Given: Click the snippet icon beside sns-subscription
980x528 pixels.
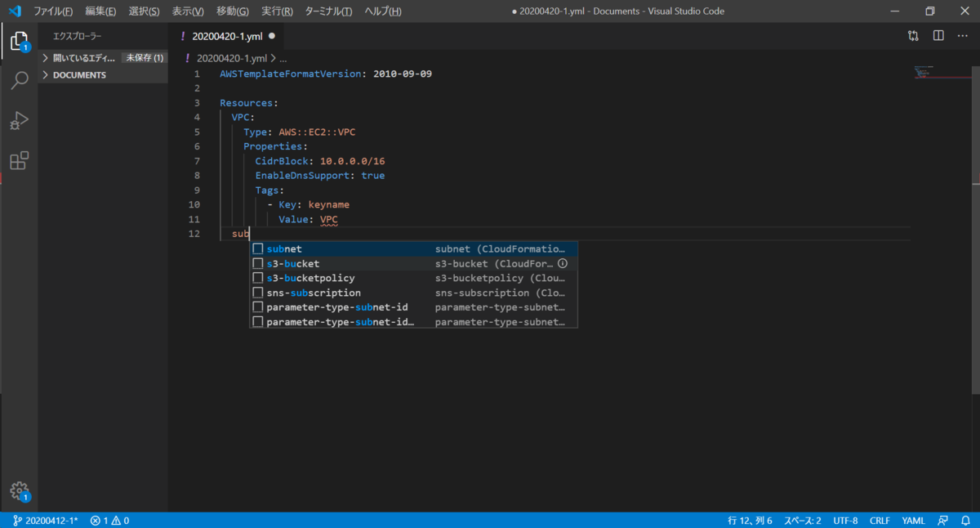Looking at the screenshot, I should coord(258,293).
